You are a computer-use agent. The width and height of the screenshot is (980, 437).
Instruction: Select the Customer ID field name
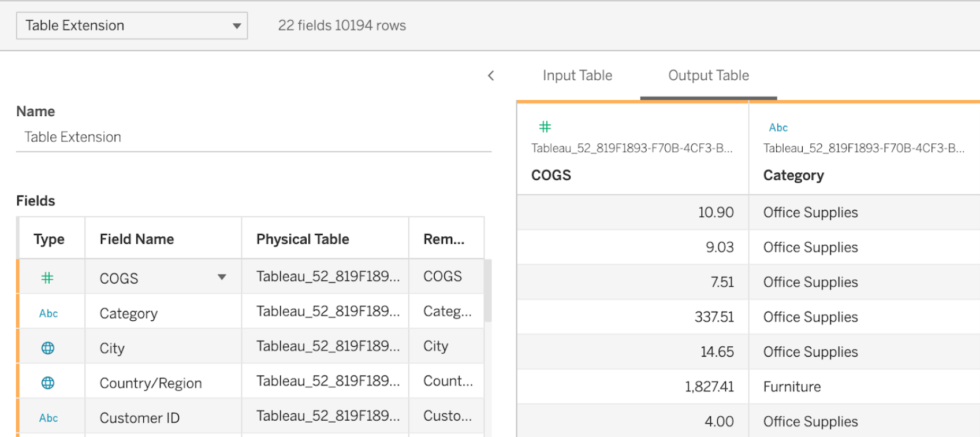coord(140,418)
